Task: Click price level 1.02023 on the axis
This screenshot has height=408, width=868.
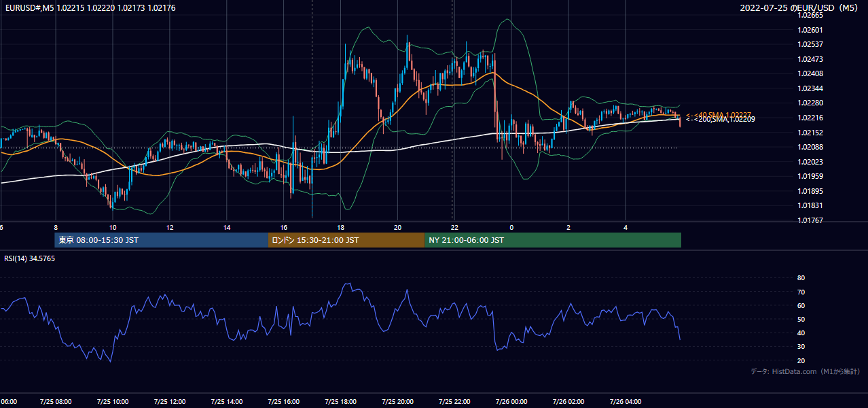Action: coord(810,162)
